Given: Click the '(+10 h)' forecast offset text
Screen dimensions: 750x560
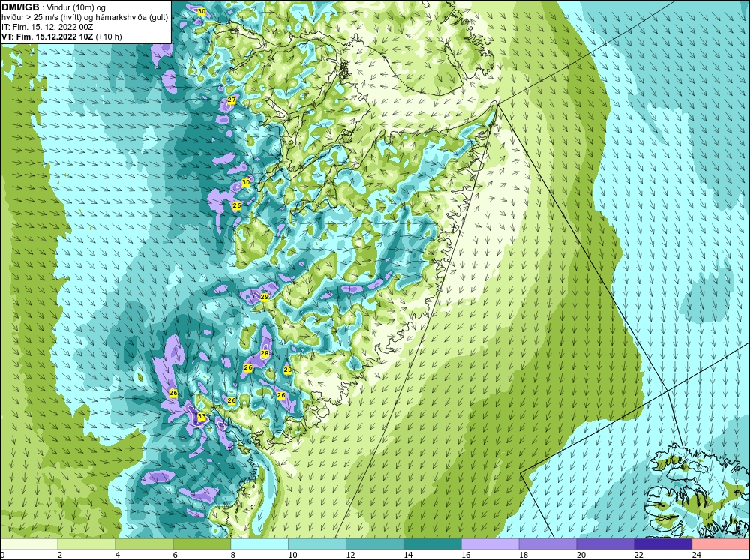Looking at the screenshot, I should click(x=109, y=37).
